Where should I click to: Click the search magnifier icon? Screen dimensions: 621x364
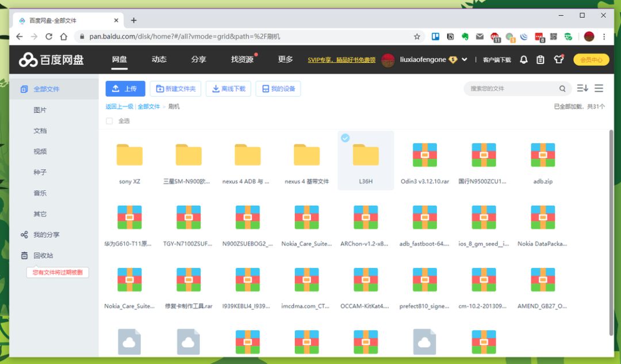click(562, 89)
